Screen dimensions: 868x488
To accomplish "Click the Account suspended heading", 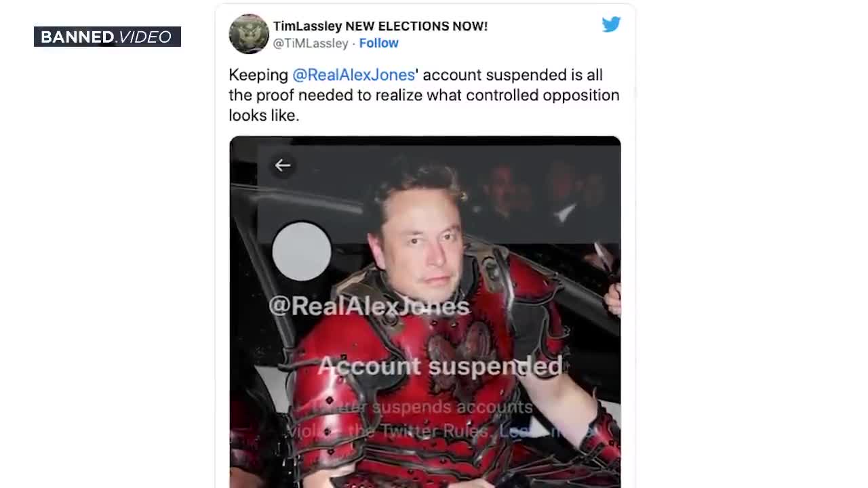I will tap(440, 366).
